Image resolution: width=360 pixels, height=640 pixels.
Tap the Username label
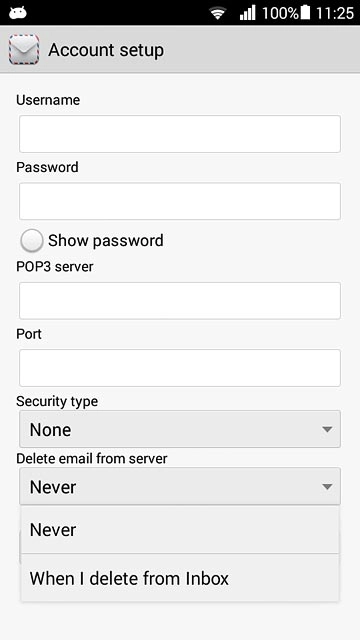(x=48, y=100)
